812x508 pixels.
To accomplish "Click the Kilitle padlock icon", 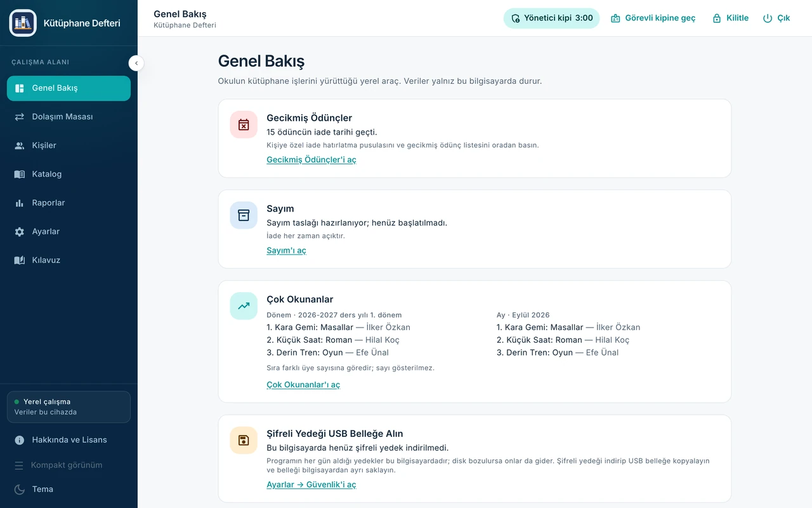I will click(717, 18).
